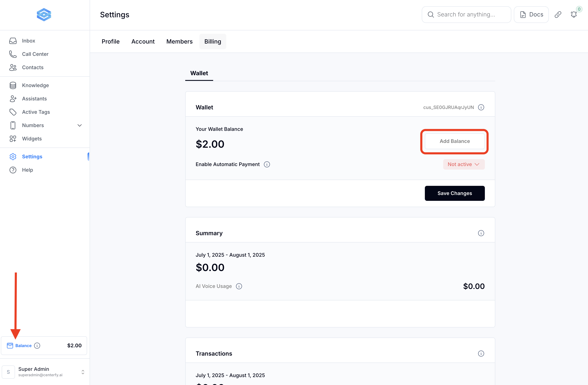Click info icon beside AI Voice Usage

point(239,286)
